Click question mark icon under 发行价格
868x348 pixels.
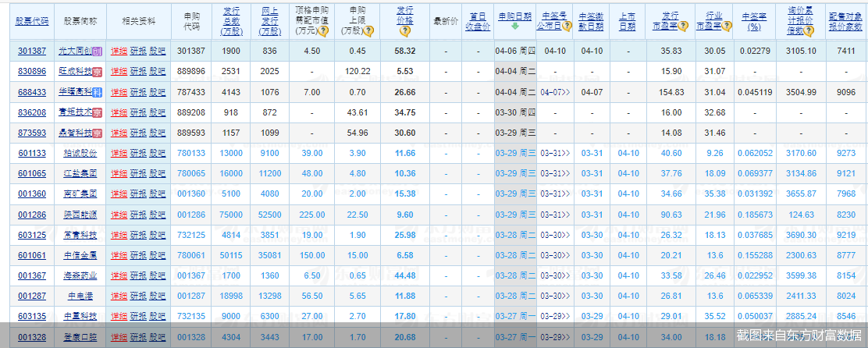click(x=404, y=31)
